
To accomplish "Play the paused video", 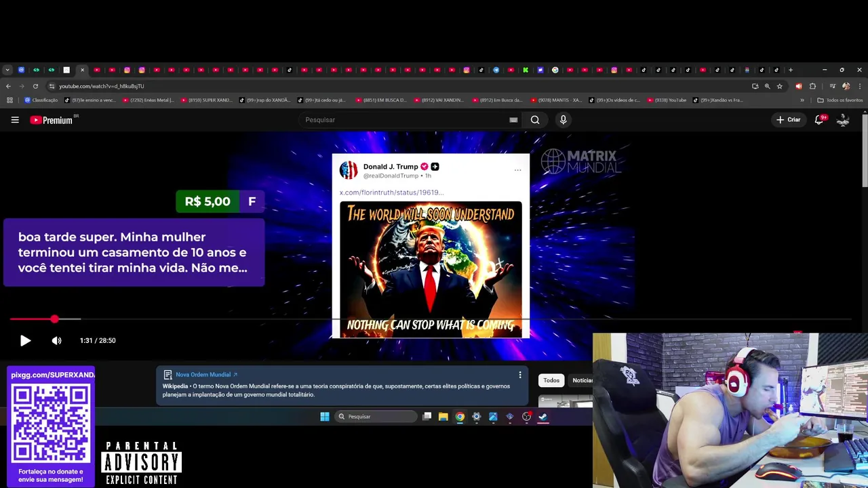I will [25, 341].
